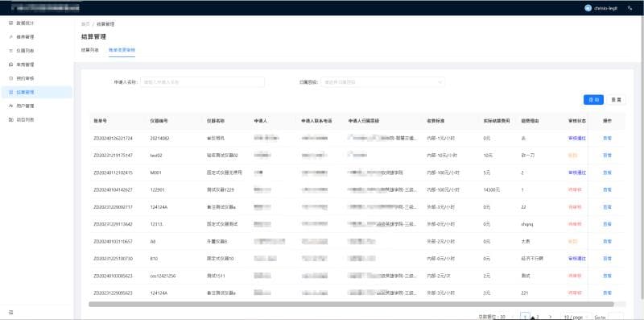Click the instrument code 20214082
This screenshot has width=644, height=320.
click(x=159, y=138)
